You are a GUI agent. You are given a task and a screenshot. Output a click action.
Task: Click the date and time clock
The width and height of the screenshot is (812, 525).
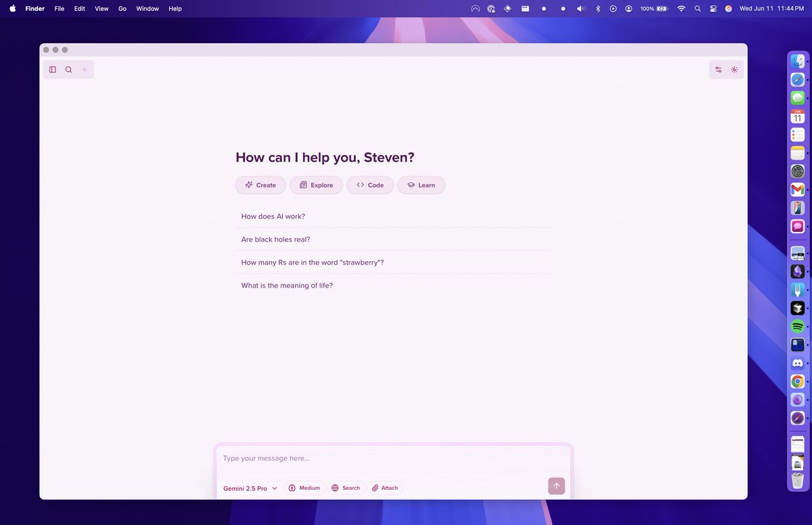(772, 9)
